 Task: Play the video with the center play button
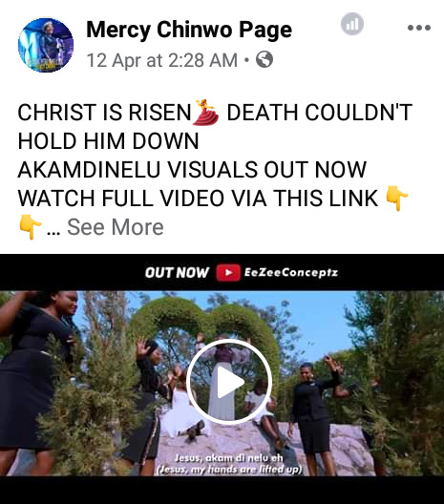pyautogui.click(x=229, y=382)
